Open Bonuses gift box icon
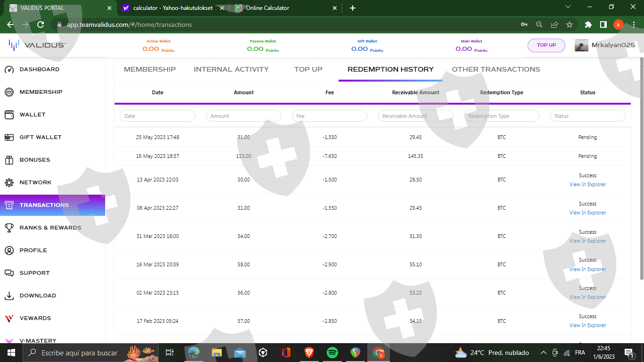644x362 pixels. 9,160
